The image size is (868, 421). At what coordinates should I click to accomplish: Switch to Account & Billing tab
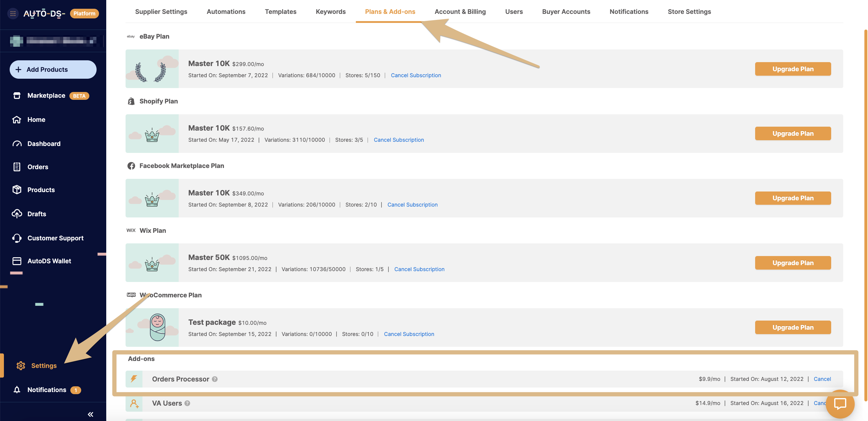point(460,11)
